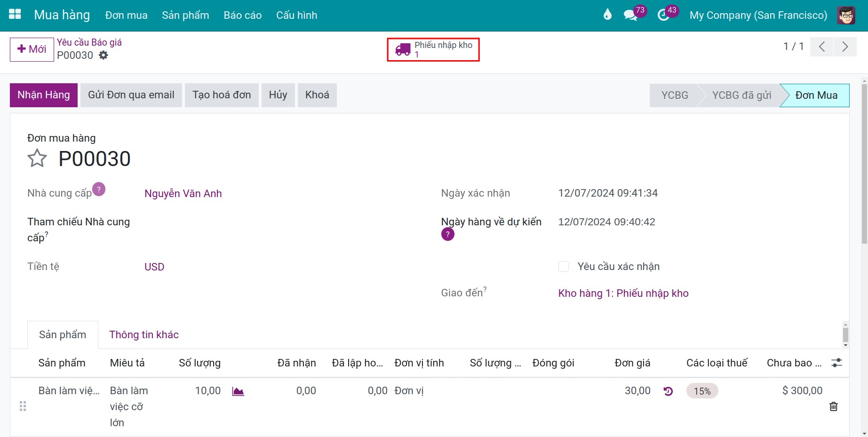Open the gear actions menu beside P00030
This screenshot has width=868, height=437.
104,55
